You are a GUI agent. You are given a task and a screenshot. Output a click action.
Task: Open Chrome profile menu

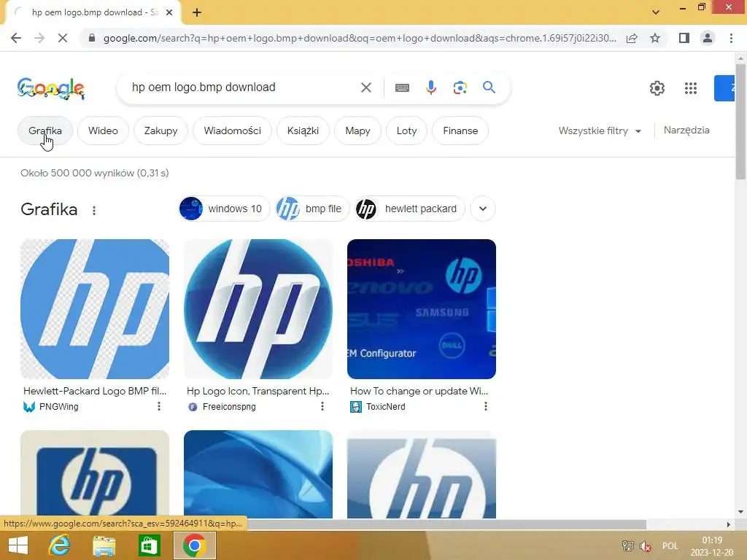[x=708, y=38]
